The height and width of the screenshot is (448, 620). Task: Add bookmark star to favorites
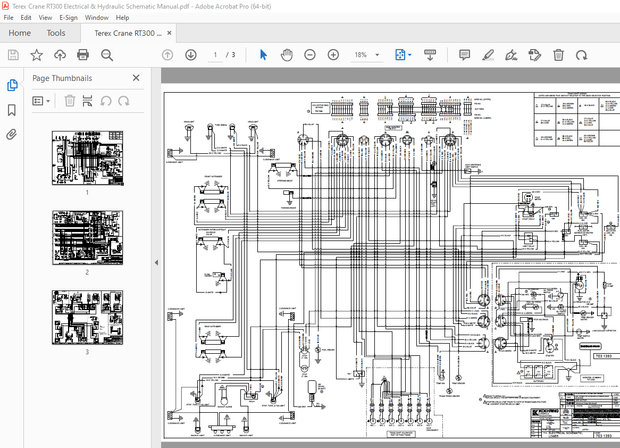36,55
